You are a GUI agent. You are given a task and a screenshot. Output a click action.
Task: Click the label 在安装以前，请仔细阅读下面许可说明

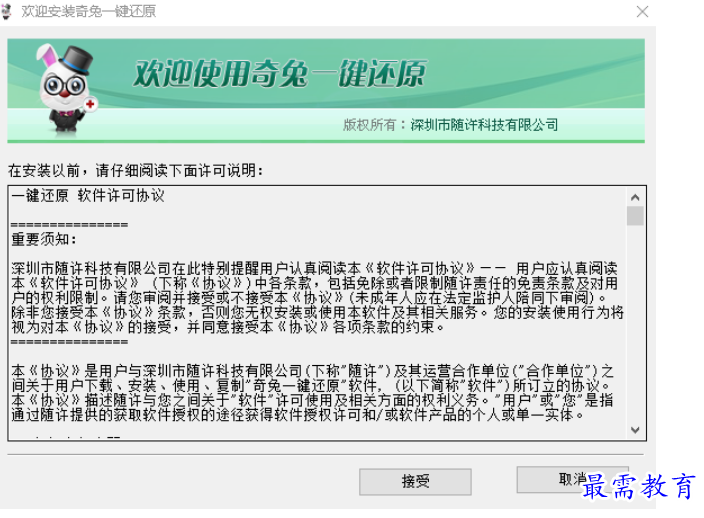[136, 171]
